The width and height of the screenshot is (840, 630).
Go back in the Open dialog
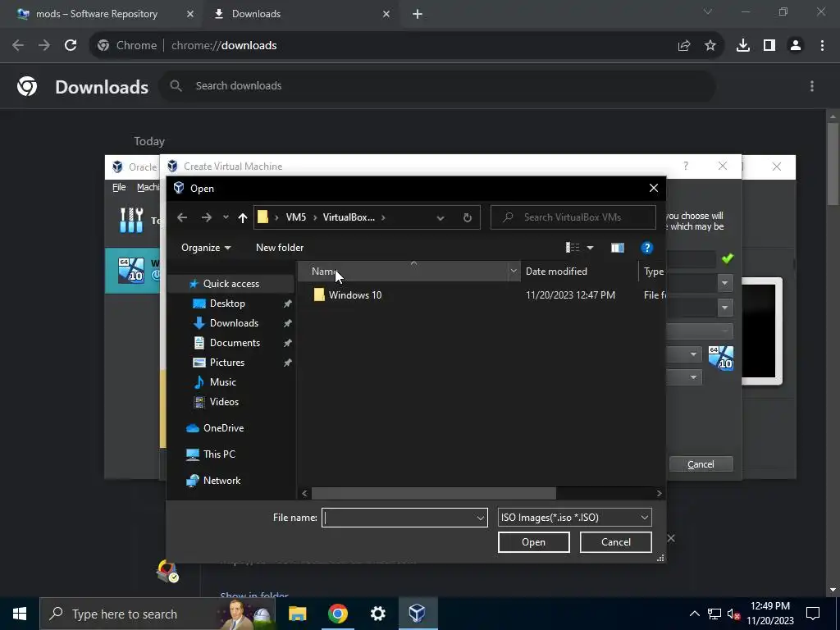tap(182, 217)
